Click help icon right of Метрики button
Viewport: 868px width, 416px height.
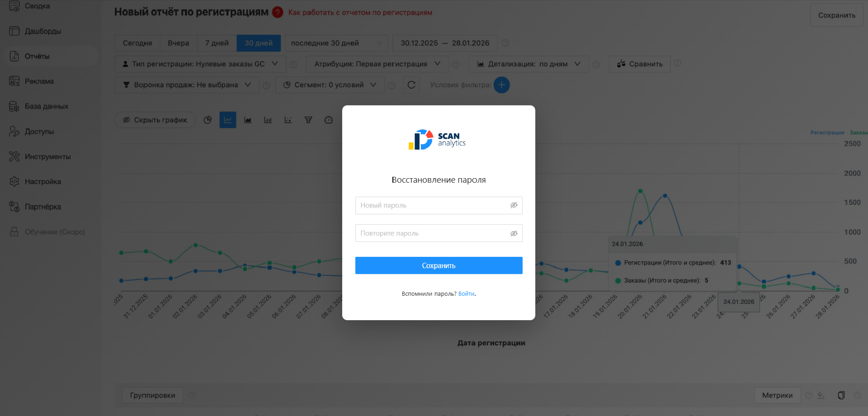point(809,395)
